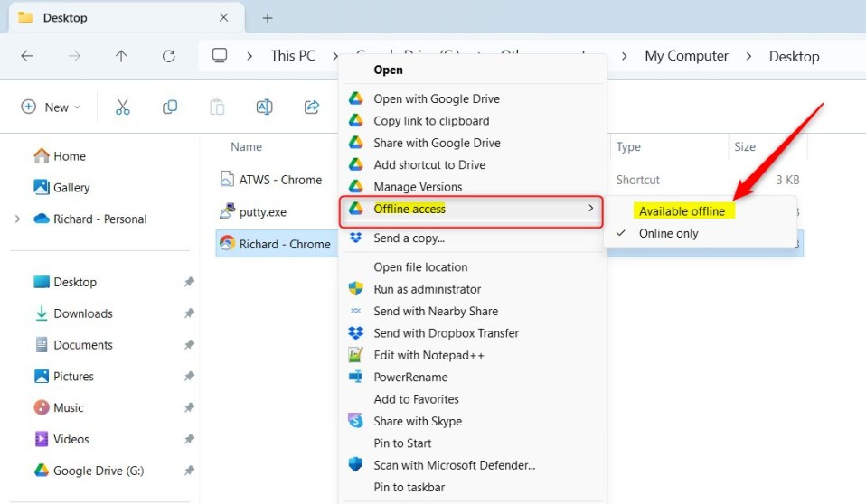866x504 pixels.
Task: Unpin Videos using its pin icon
Action: (x=189, y=439)
